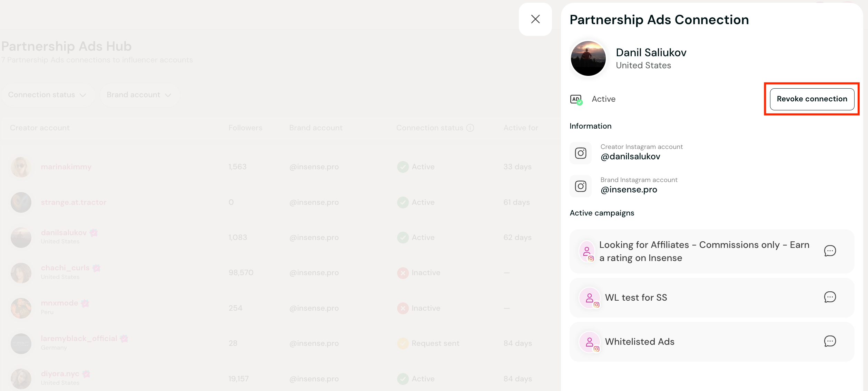868x391 pixels.
Task: Expand the Brand account filter dropdown
Action: [x=139, y=95]
